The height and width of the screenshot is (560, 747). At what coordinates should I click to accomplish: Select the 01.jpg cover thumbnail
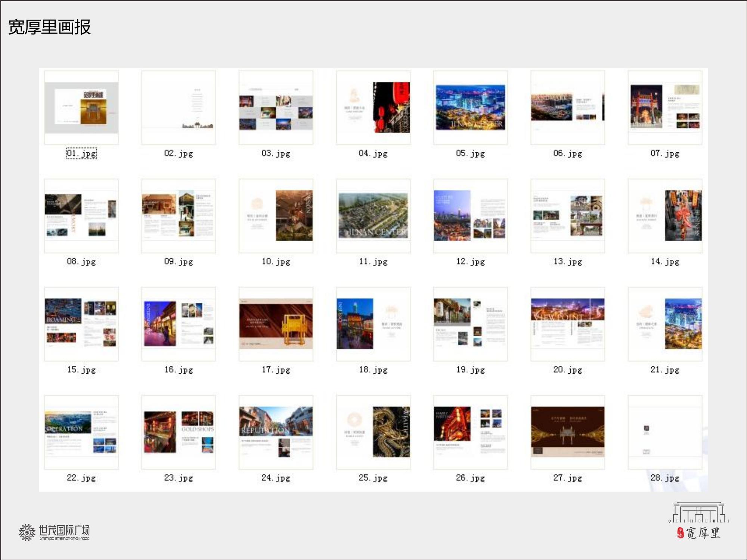[81, 108]
